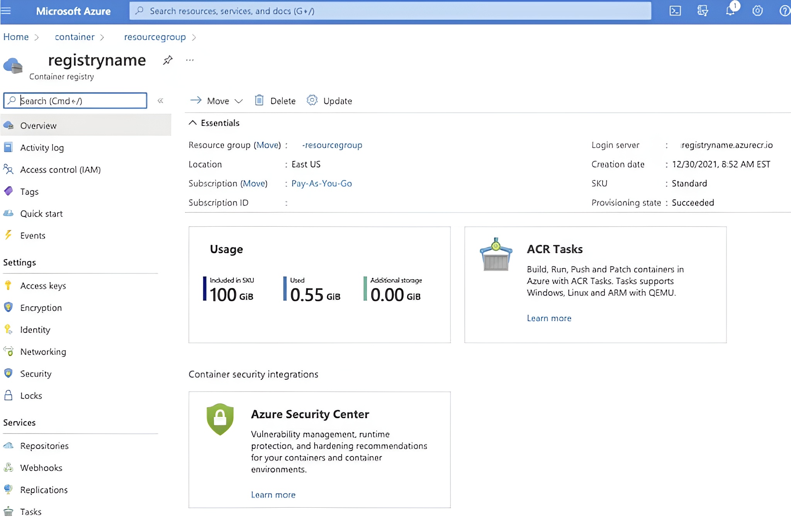Click the Update button
The width and height of the screenshot is (791, 532).
pyautogui.click(x=329, y=100)
